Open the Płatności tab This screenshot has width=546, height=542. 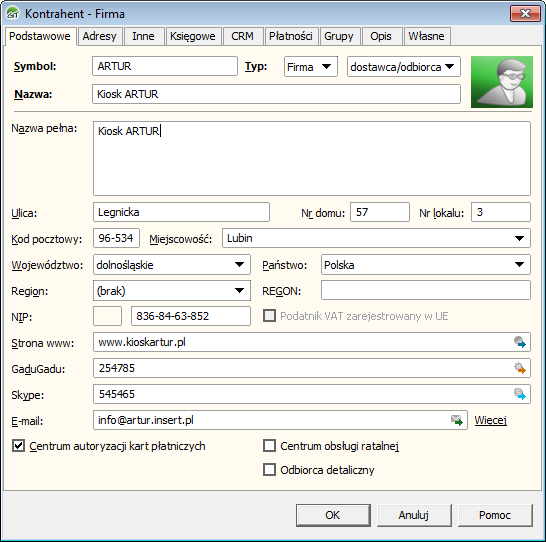click(x=290, y=36)
